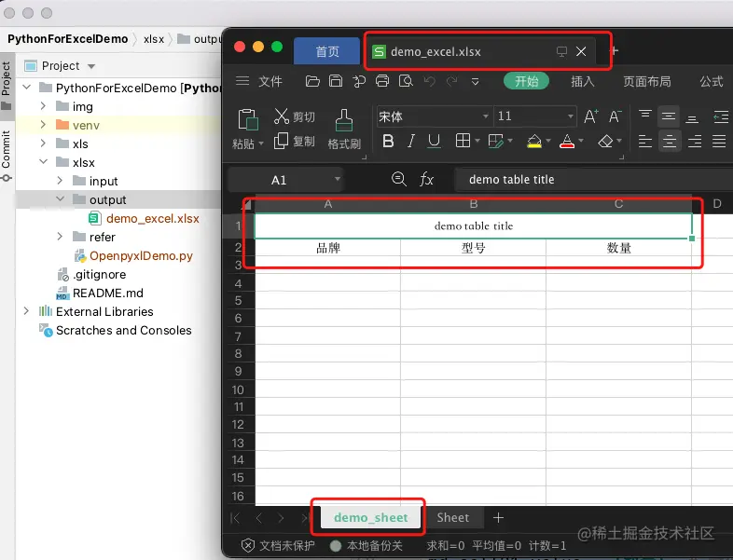Click the Paste (粘贴) clipboard icon
This screenshot has height=560, width=733.
(248, 119)
